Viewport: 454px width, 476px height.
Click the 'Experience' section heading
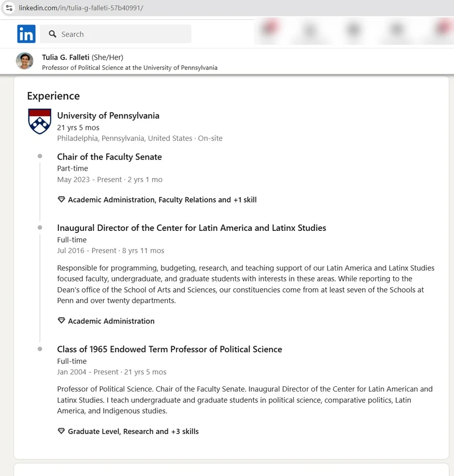pyautogui.click(x=53, y=96)
